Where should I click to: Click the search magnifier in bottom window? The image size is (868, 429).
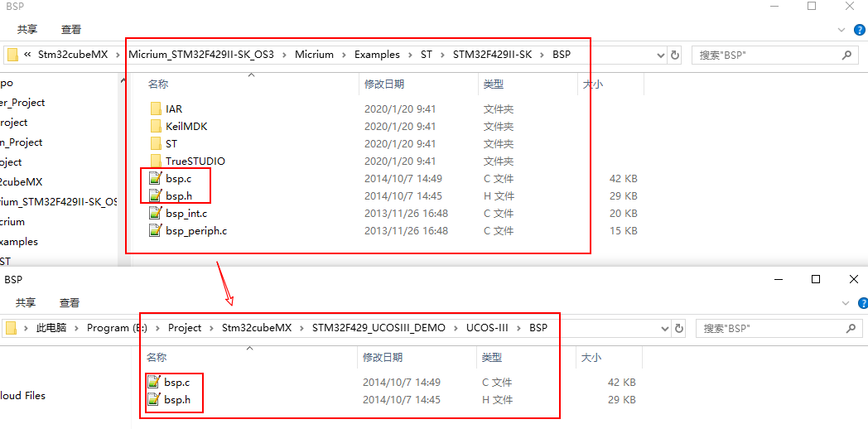coord(849,328)
